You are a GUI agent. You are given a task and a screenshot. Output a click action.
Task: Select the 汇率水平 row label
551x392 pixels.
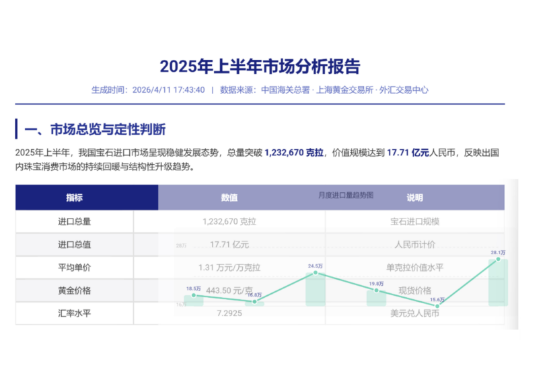click(75, 313)
